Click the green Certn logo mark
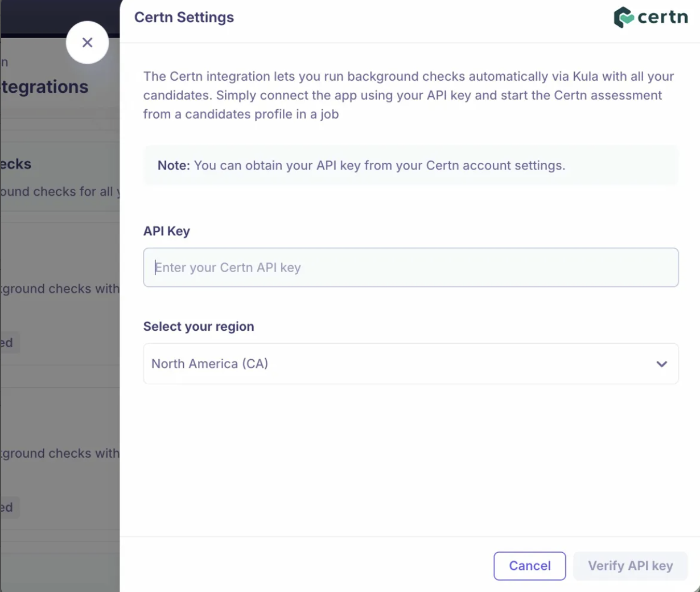The height and width of the screenshot is (592, 700). tap(623, 17)
